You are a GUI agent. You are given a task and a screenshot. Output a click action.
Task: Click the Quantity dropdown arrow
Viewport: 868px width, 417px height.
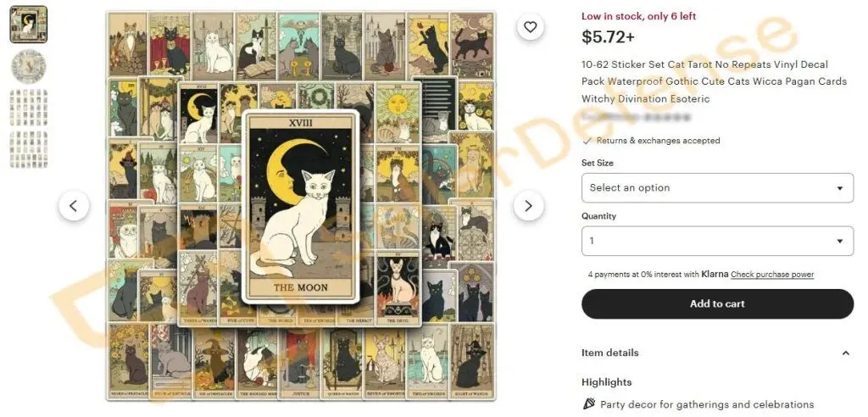[x=840, y=242]
